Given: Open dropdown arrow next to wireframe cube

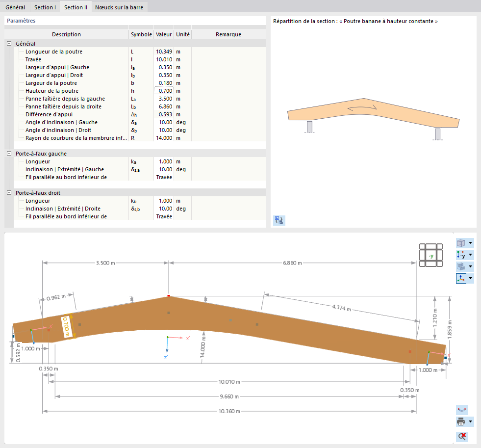Looking at the screenshot, I should click(470, 243).
